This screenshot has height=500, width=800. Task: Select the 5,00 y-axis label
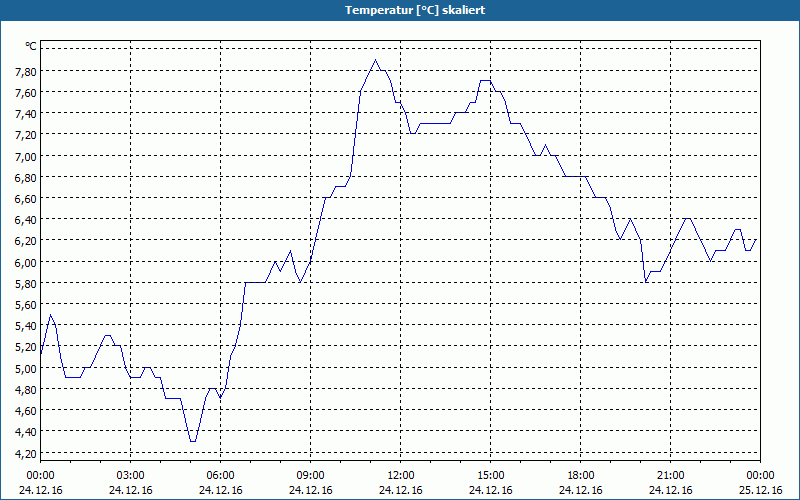coord(26,368)
